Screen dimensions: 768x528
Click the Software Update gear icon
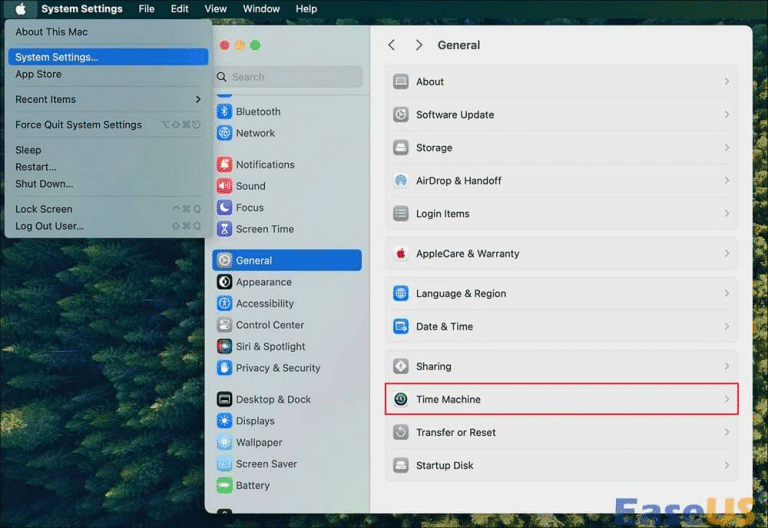point(401,115)
